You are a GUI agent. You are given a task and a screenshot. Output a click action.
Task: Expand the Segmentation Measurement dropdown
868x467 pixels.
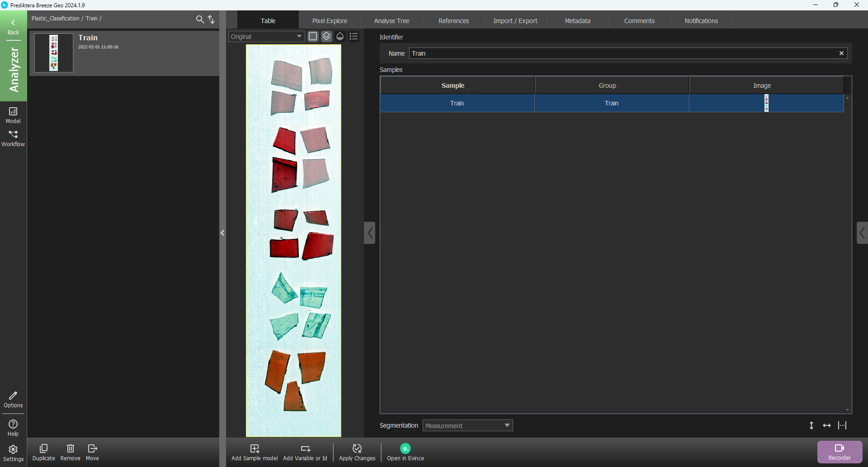467,425
